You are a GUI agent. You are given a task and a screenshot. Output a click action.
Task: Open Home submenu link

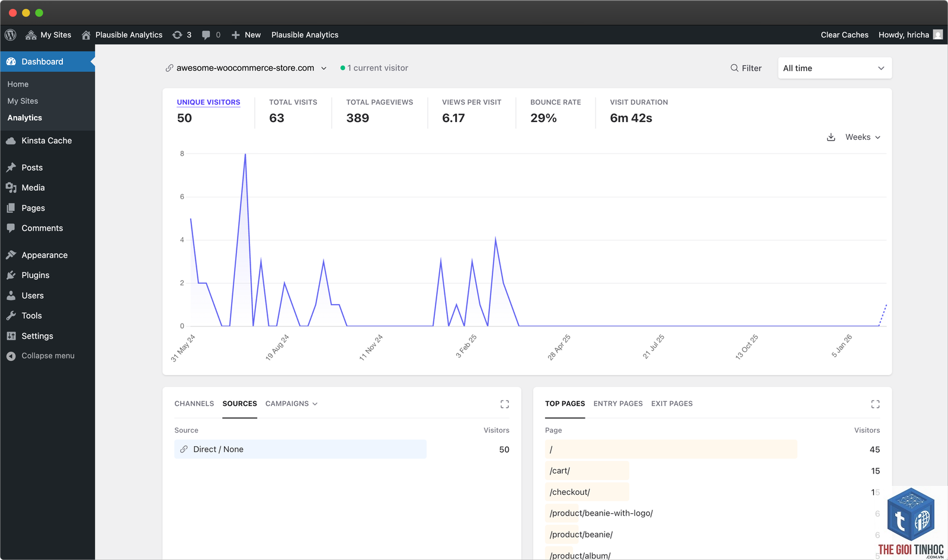tap(18, 84)
